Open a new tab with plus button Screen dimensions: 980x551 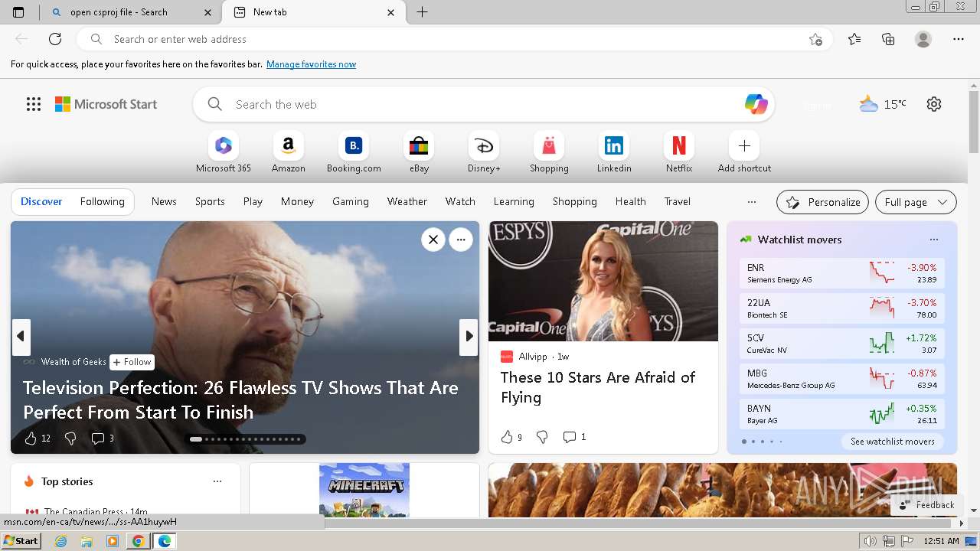422,12
